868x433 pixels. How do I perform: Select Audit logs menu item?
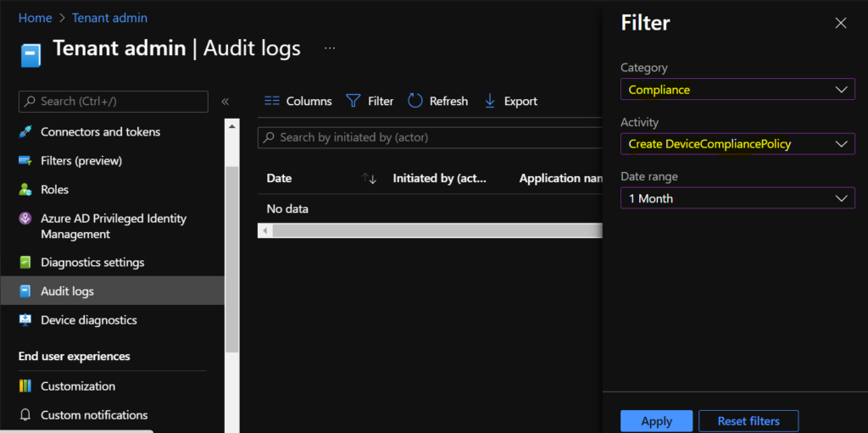click(x=113, y=291)
